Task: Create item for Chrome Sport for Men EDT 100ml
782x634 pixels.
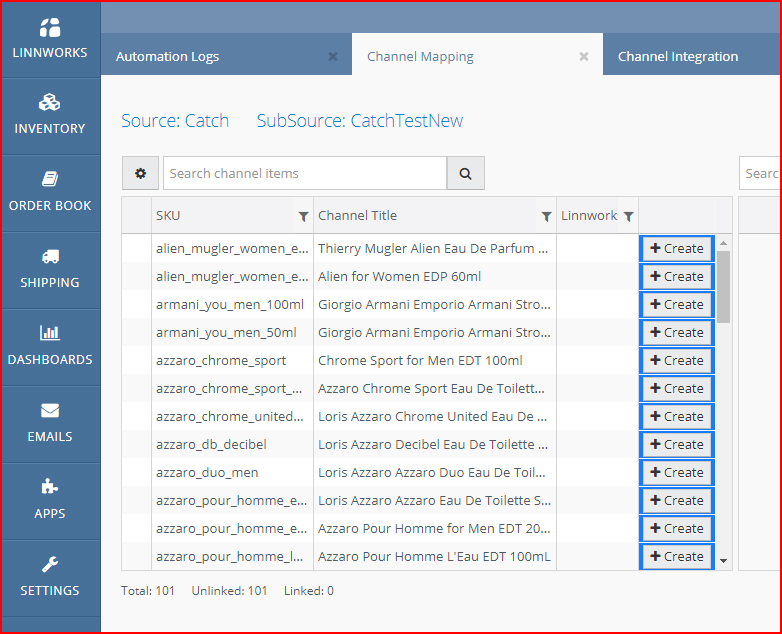Action: coord(677,360)
